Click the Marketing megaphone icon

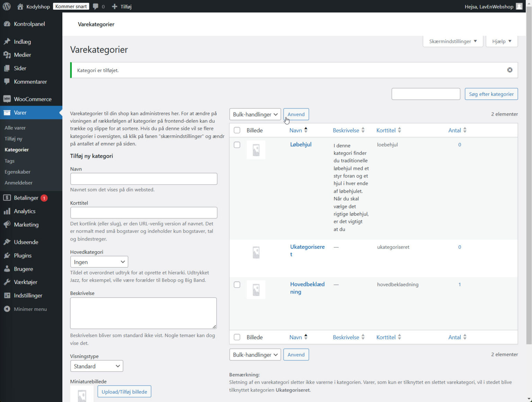(7, 225)
